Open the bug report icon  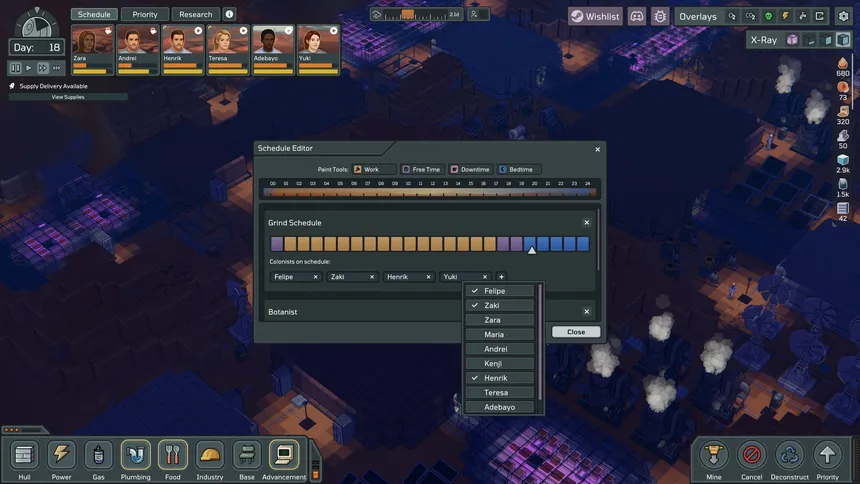[660, 16]
